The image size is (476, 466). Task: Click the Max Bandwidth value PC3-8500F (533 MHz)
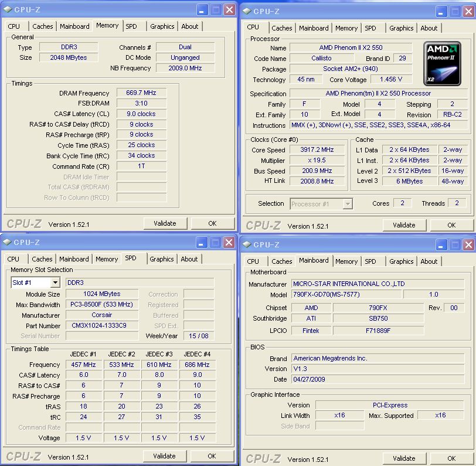[101, 304]
